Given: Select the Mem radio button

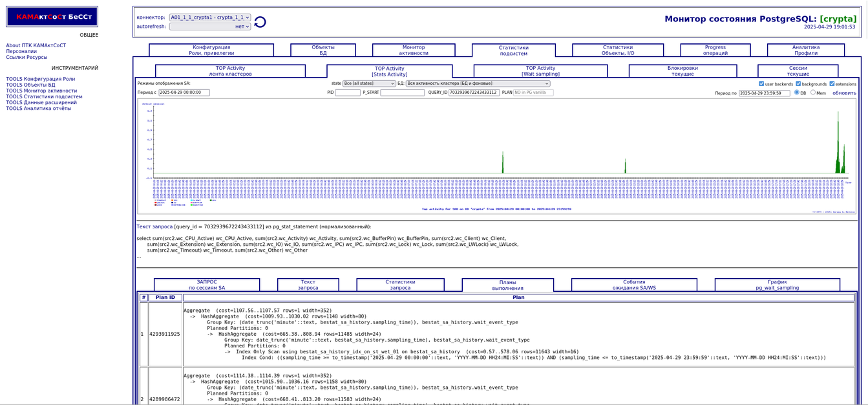Looking at the screenshot, I should pos(813,93).
